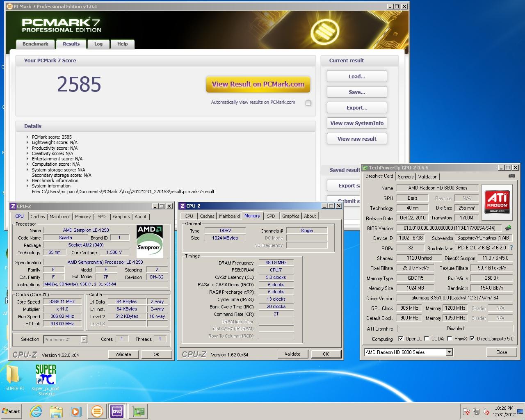Open Windows Explorer from the taskbar
Image resolution: width=525 pixels, height=420 pixels.
(56, 411)
